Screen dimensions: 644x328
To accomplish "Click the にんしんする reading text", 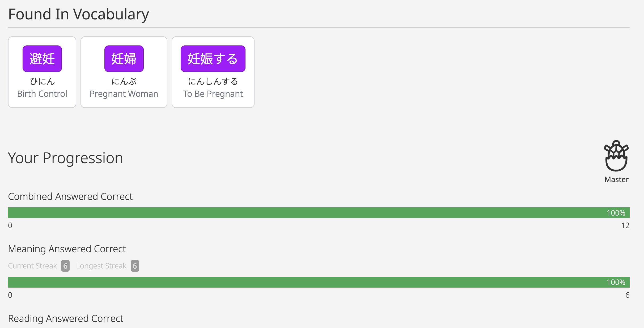I will pyautogui.click(x=213, y=81).
